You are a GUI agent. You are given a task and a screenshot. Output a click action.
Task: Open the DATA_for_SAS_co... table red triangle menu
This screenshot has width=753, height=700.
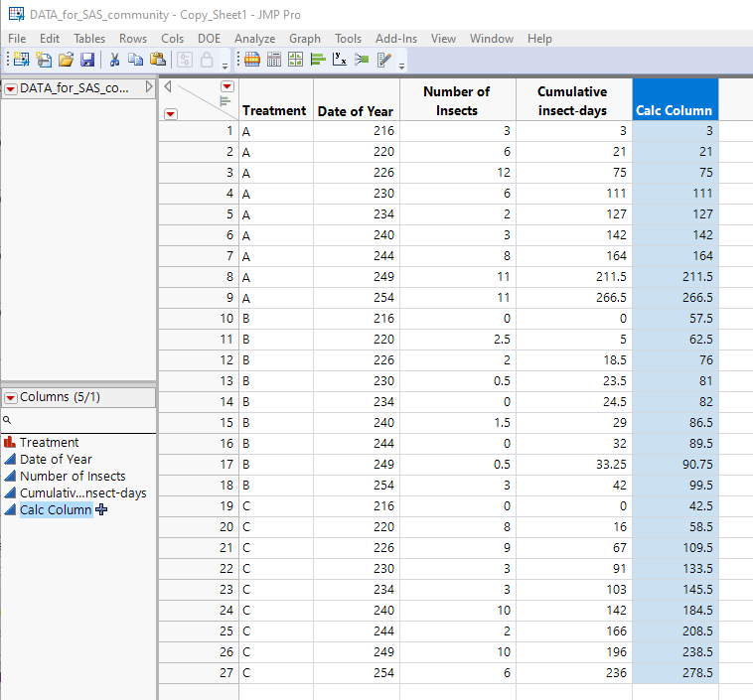click(11, 89)
